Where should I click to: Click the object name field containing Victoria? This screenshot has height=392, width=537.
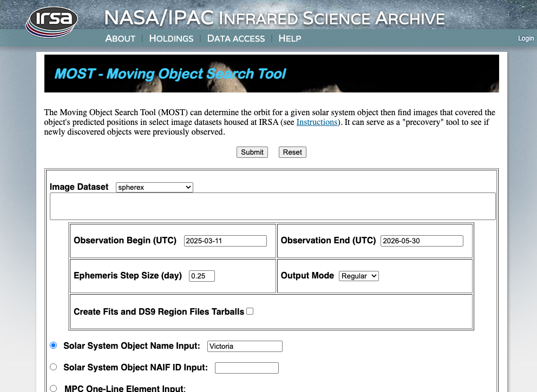coord(245,346)
